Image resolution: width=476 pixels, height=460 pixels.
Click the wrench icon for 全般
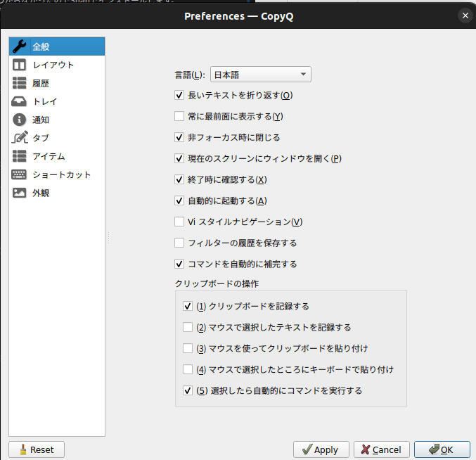pos(20,46)
